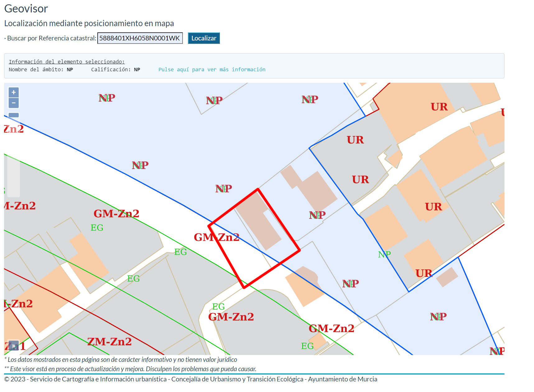534x392 pixels.
Task: Click 'Localización mediante posicionamiento en mapa' subtitle
Action: pyautogui.click(x=89, y=23)
